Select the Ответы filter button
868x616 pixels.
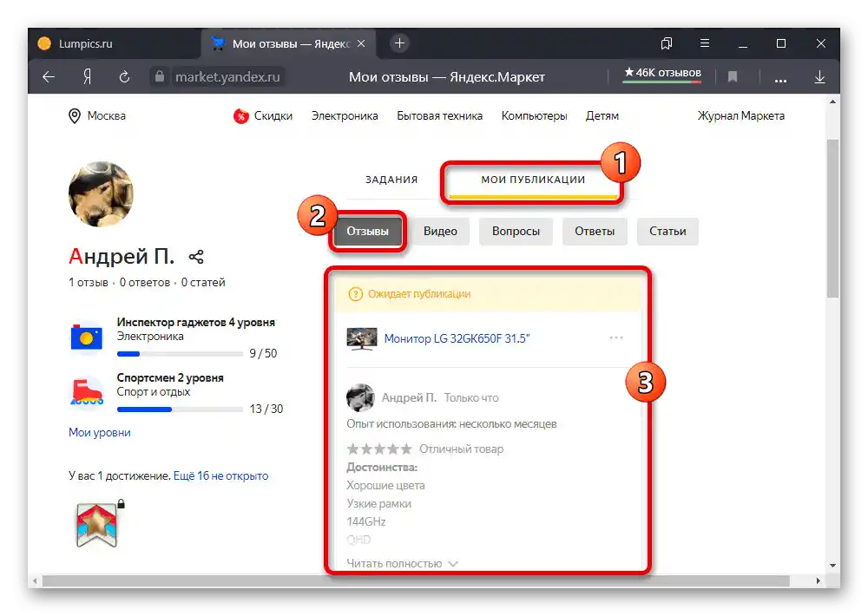pos(595,232)
